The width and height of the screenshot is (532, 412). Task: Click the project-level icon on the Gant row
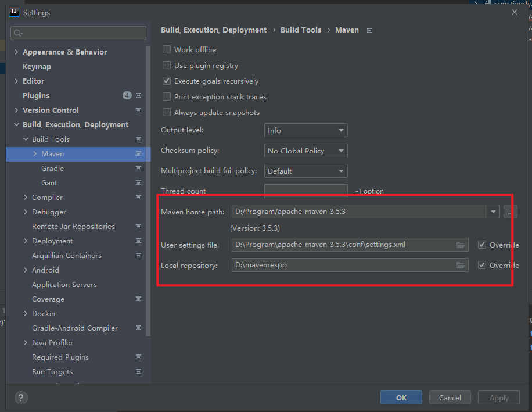[x=138, y=182]
